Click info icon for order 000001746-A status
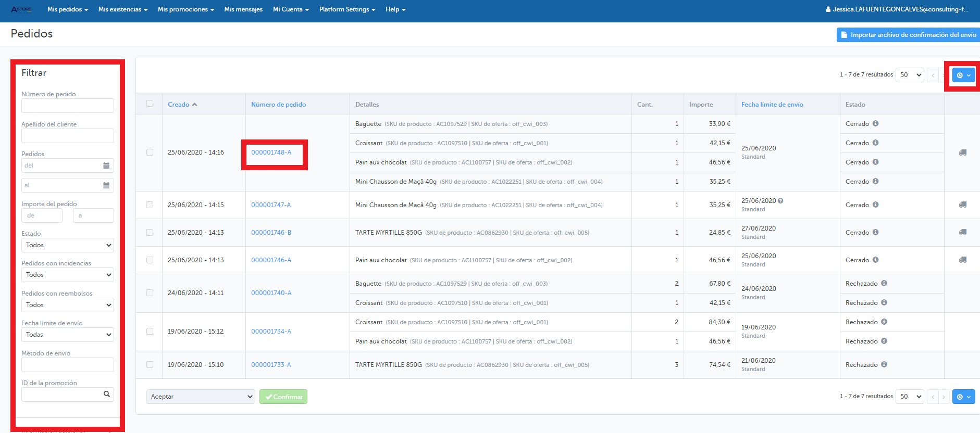The width and height of the screenshot is (980, 433). tap(876, 260)
